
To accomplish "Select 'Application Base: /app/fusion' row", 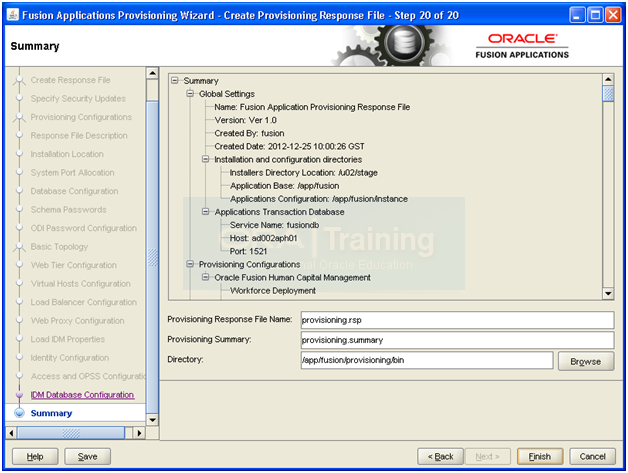I will [x=284, y=186].
